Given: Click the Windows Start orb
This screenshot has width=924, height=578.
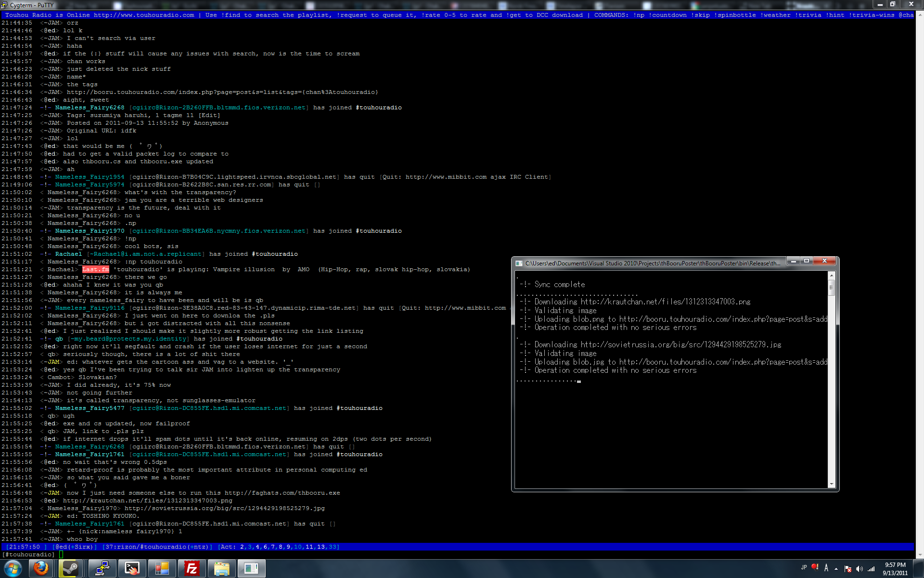Looking at the screenshot, I should [x=13, y=568].
